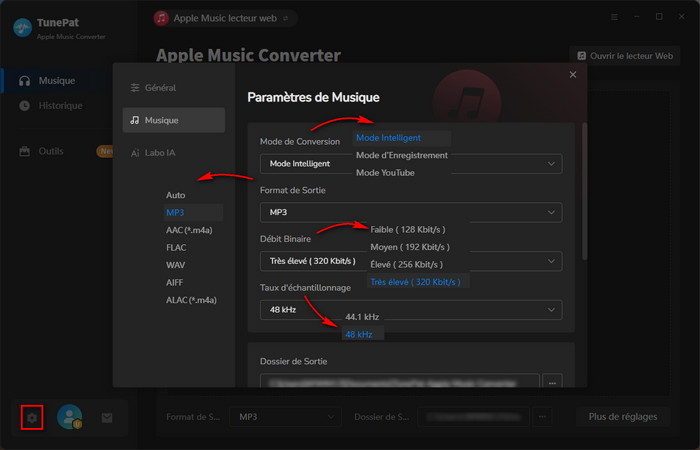
Task: Select ALAC (*.m4a) format
Action: pyautogui.click(x=193, y=300)
